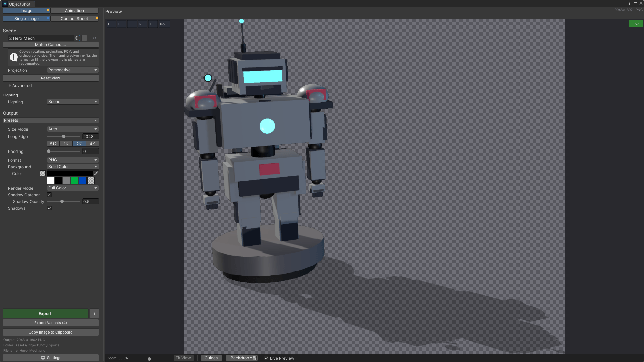644x362 pixels.
Task: Open the Format dropdown
Action: [73, 160]
